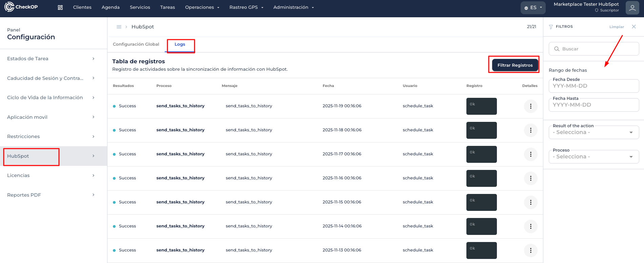Open details menu for 2025-11-16 log row

click(530, 178)
